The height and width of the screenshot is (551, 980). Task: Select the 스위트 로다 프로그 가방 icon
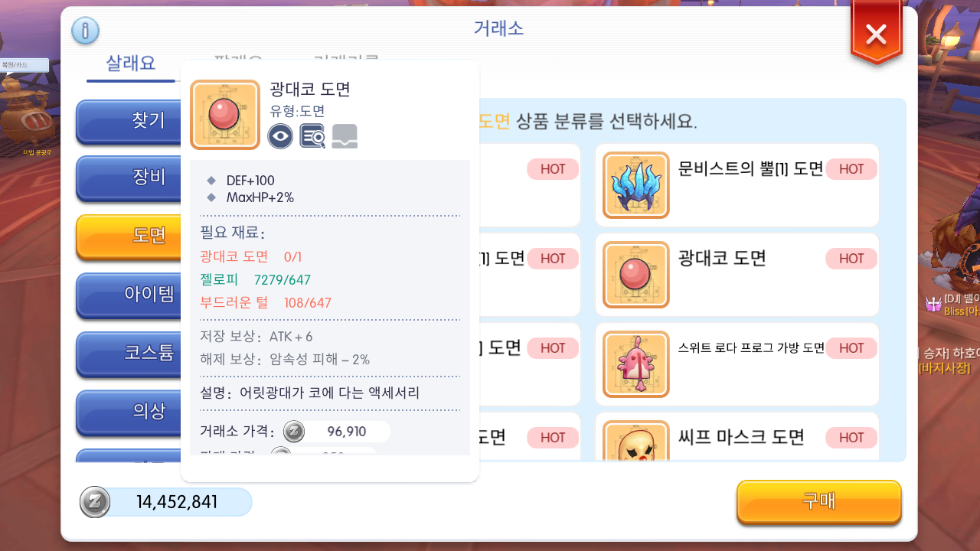coord(636,364)
